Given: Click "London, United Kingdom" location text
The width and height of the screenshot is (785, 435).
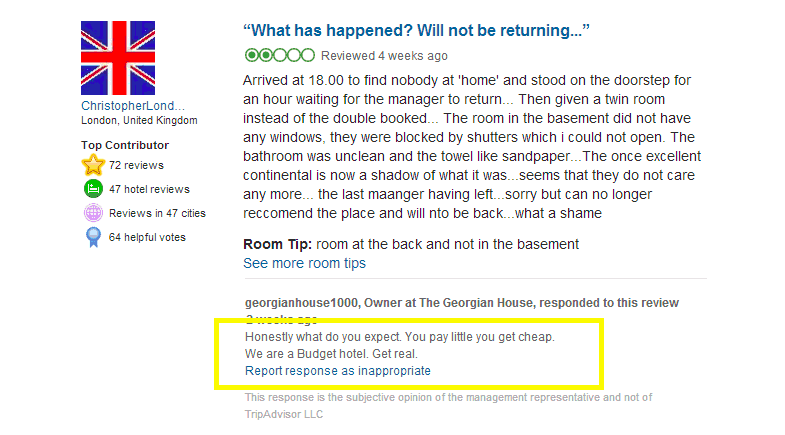Looking at the screenshot, I should pos(139,120).
